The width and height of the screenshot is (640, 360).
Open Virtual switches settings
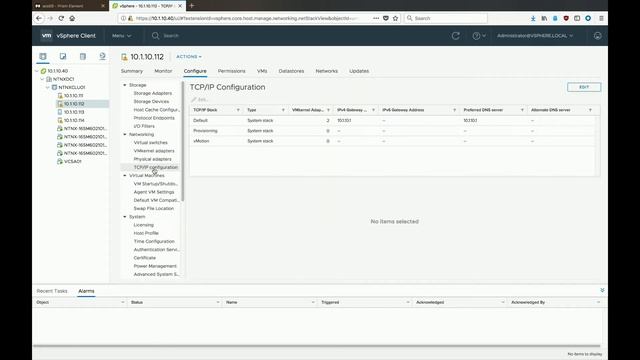coord(151,142)
